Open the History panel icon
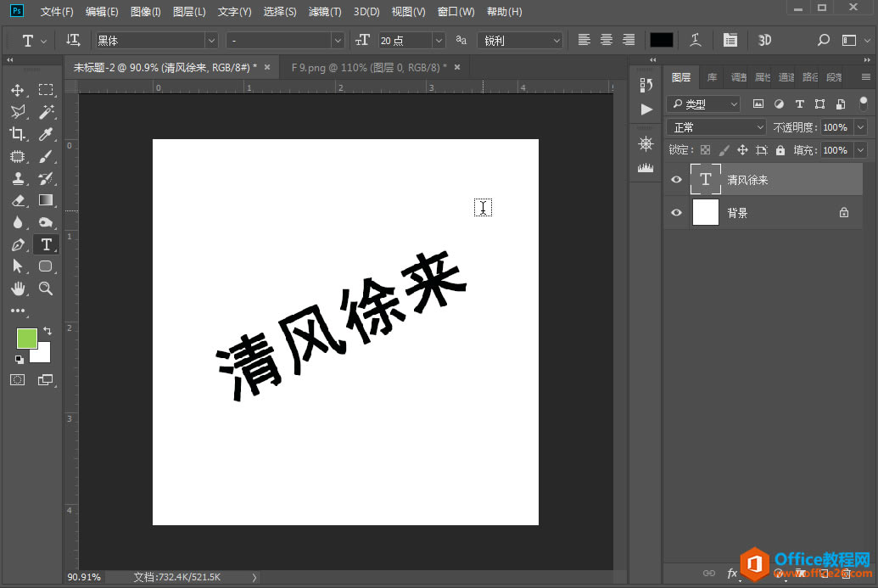The width and height of the screenshot is (878, 588). click(x=646, y=85)
